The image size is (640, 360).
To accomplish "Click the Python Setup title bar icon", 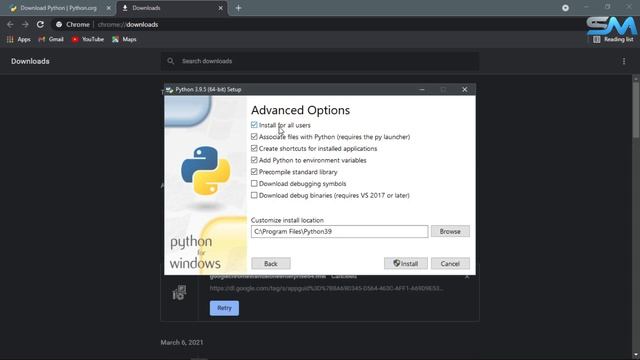I will point(169,90).
